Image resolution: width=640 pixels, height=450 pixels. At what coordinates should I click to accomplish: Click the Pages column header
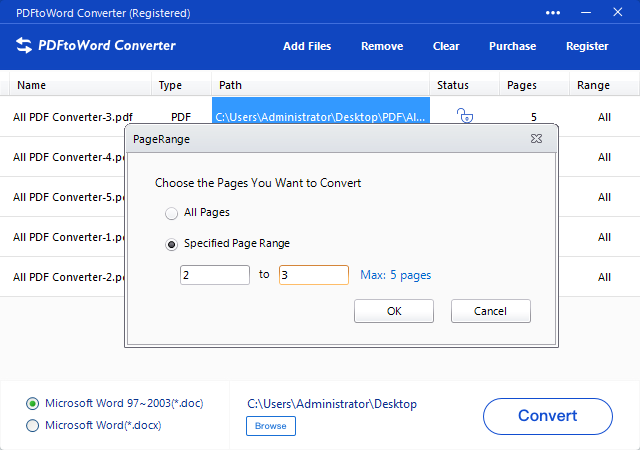tap(534, 85)
